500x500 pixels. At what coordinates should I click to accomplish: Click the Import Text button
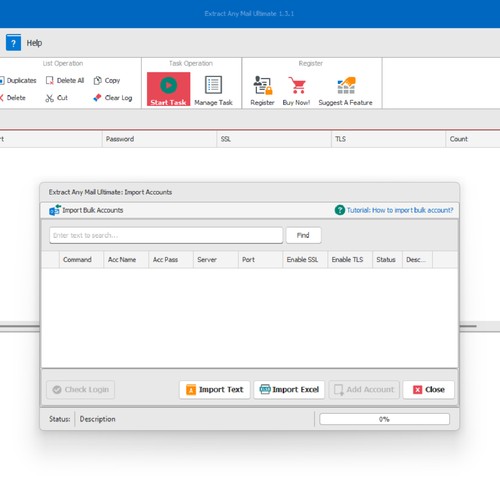tap(215, 390)
